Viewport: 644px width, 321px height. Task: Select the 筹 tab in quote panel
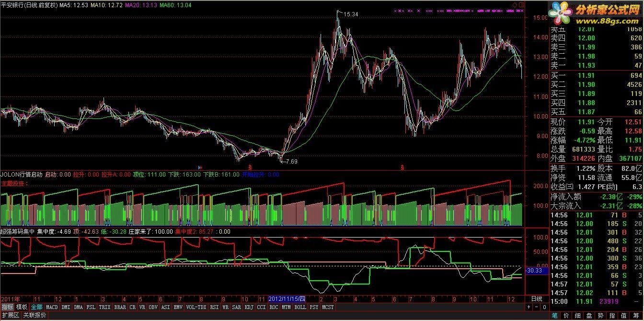(635, 316)
